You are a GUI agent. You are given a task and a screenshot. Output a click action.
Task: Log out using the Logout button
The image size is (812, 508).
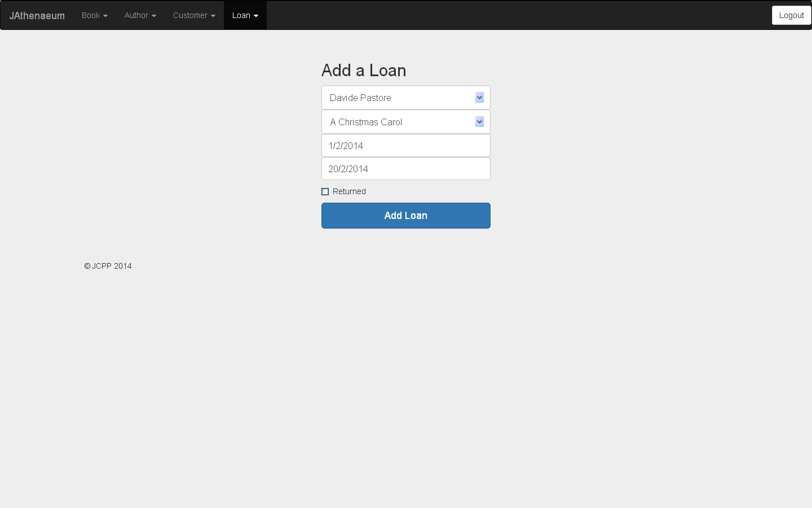(x=791, y=15)
